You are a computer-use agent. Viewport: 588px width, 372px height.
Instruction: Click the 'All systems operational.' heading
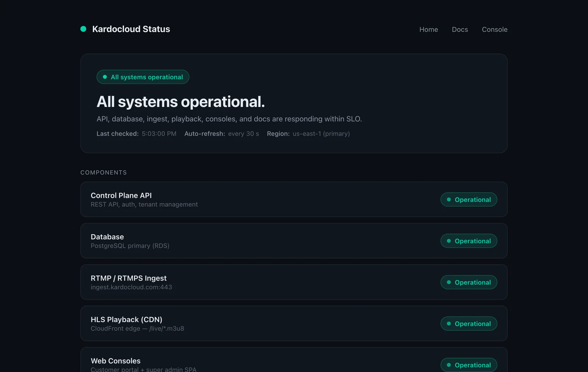[x=180, y=102]
